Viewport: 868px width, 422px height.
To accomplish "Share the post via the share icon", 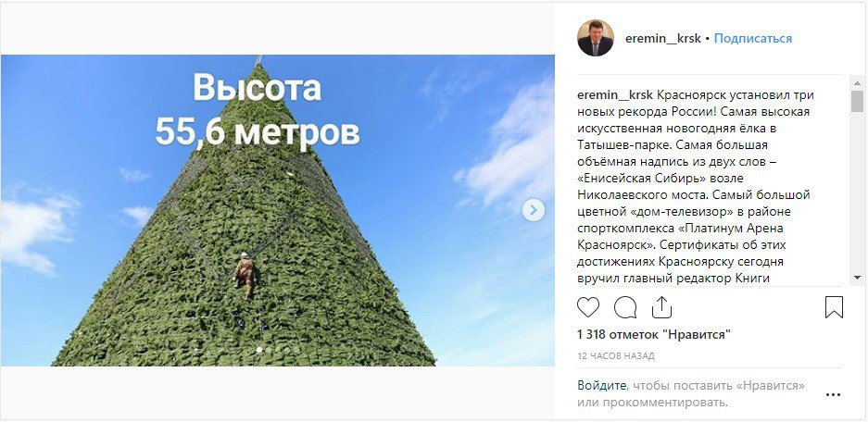I will [x=661, y=307].
